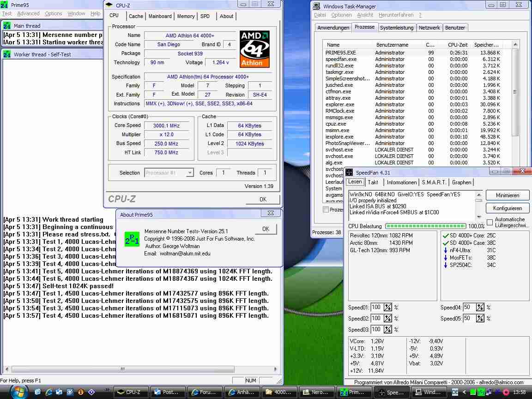
Task: Click the Main thread window icon
Action: pos(7,25)
